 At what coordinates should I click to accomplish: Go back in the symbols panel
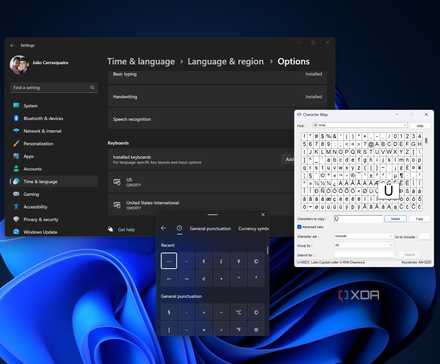click(x=163, y=228)
